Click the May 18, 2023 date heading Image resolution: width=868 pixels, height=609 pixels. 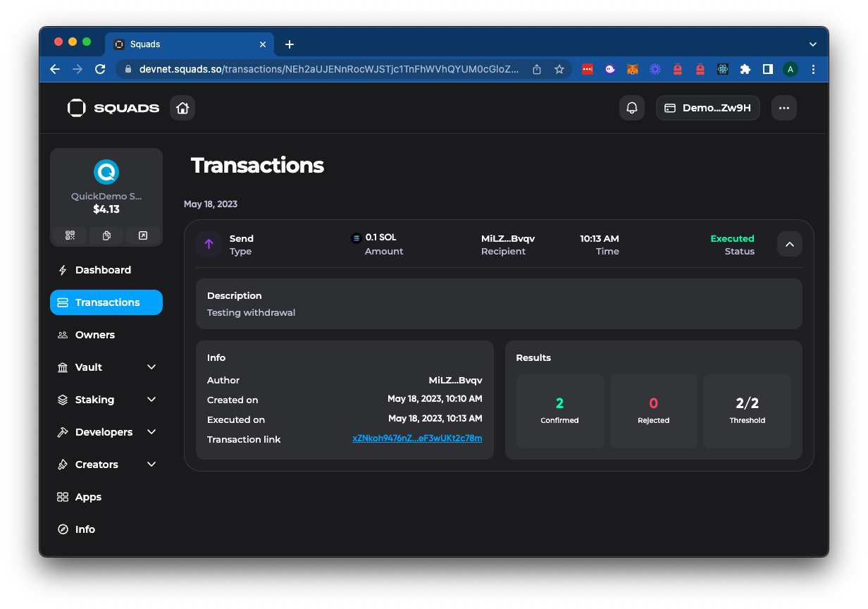click(211, 204)
